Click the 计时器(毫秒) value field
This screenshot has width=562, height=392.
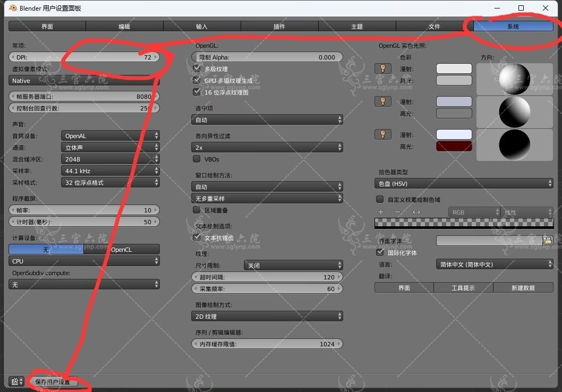coord(84,222)
